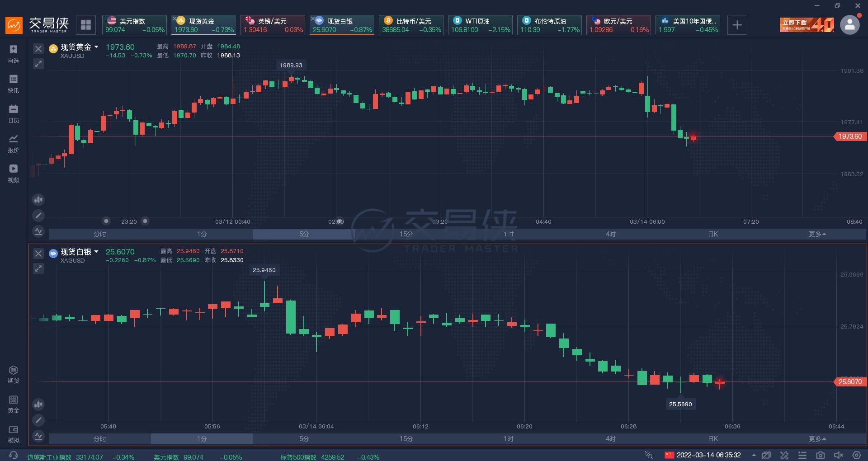
Task: Open the 黄金 gold sidebar icon
Action: (x=14, y=404)
